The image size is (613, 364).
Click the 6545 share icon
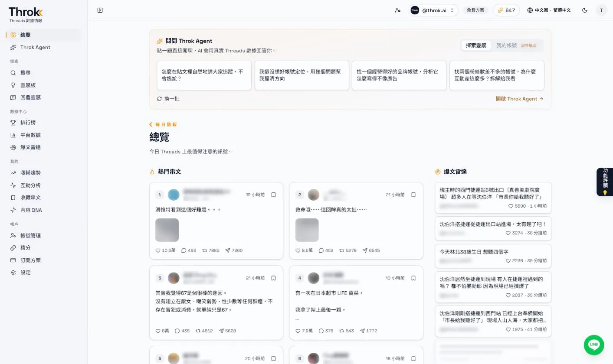pos(365,250)
